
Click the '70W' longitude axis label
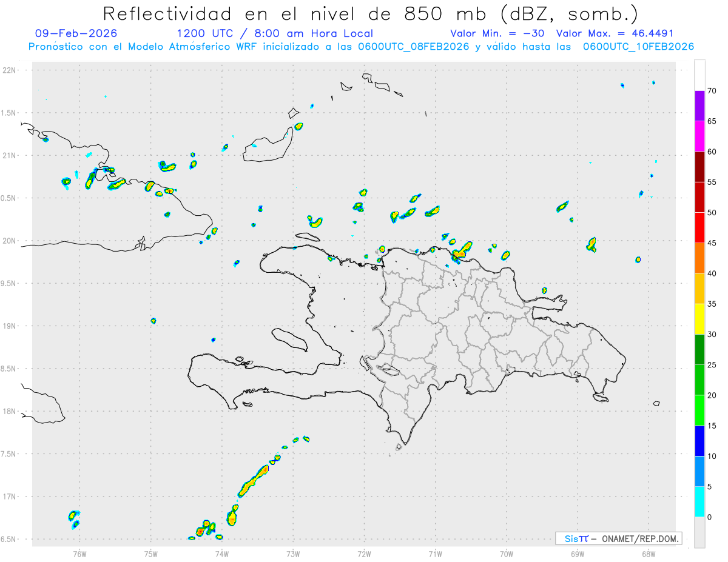click(x=507, y=554)
